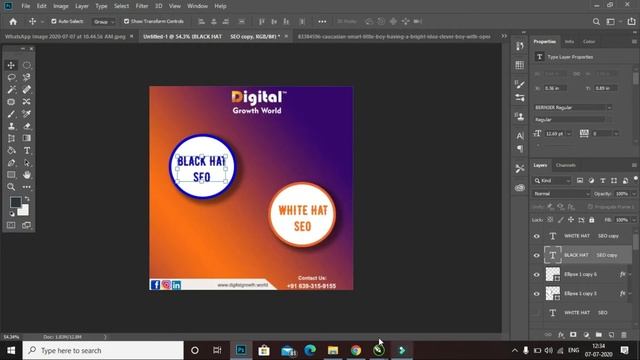Select the Zoom tool
Image resolution: width=640 pixels, height=360 pixels.
pyautogui.click(x=11, y=187)
